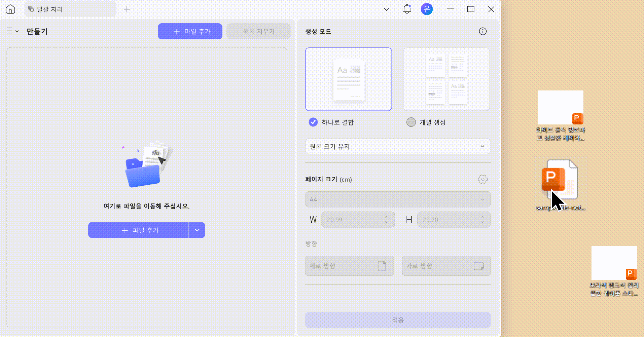Screen dimensions: 644x337
Task: Maximize the application window
Action: pos(471,9)
